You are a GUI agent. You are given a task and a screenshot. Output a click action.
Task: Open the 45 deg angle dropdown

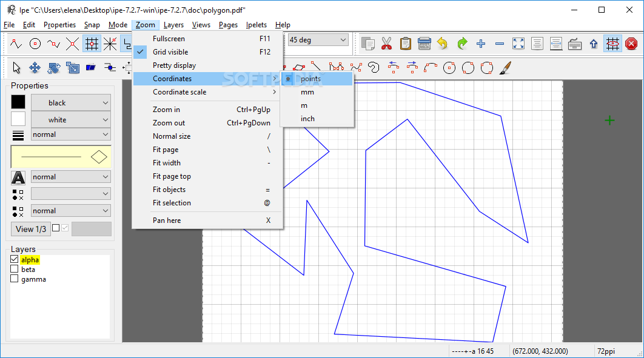tap(318, 40)
